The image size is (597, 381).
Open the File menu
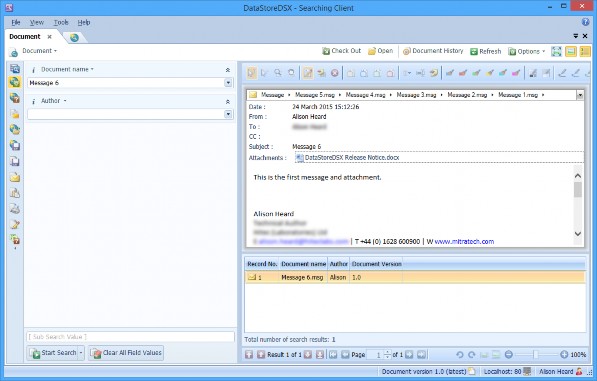coord(16,22)
